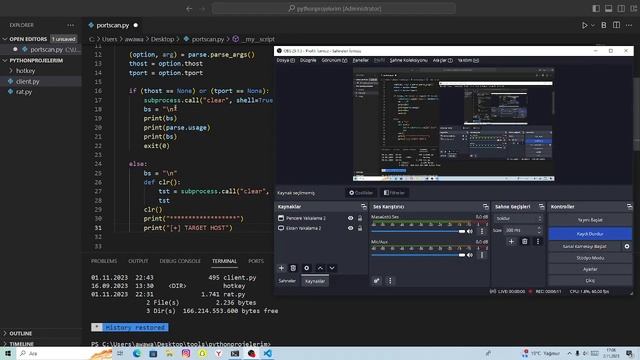This screenshot has width=640, height=360.
Task: Stop recording with Kaydı Durdur button
Action: click(590, 234)
